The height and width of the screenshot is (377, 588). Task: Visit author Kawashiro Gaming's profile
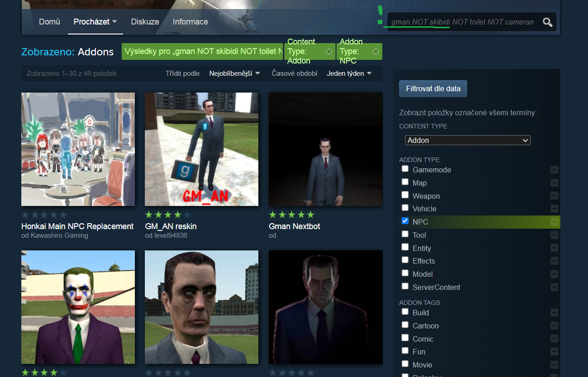(59, 235)
